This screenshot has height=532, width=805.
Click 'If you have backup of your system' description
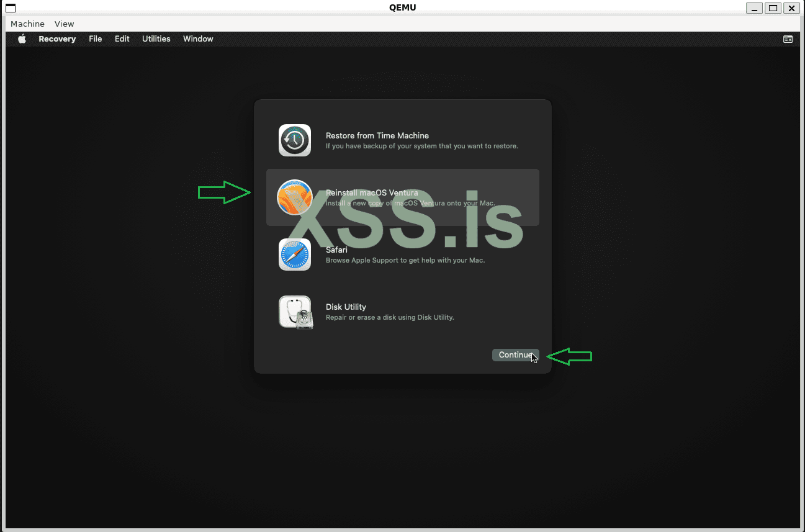click(x=422, y=147)
